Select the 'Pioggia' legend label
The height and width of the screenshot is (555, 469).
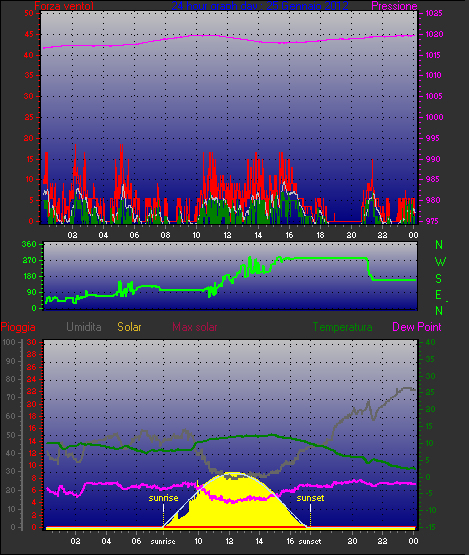tap(18, 327)
